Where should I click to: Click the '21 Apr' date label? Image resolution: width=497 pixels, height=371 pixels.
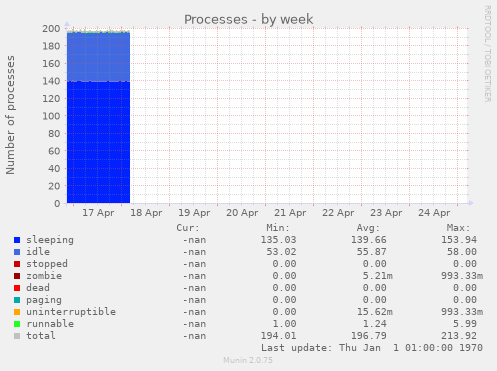pyautogui.click(x=290, y=213)
